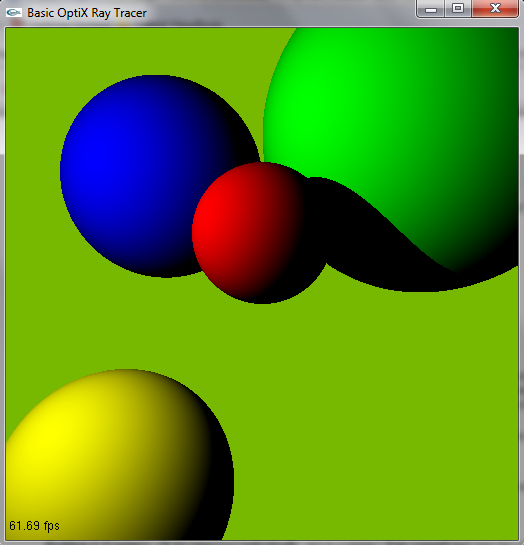Close the Basic OptiX Ray Tracer window
The image size is (524, 545).
pos(495,9)
